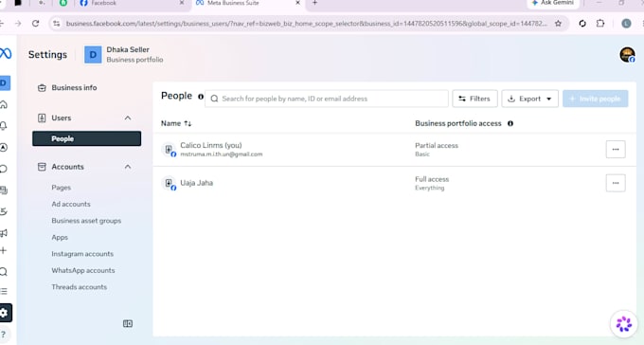Open the Help question mark icon
Image resolution: width=644 pixels, height=345 pixels.
point(4,335)
